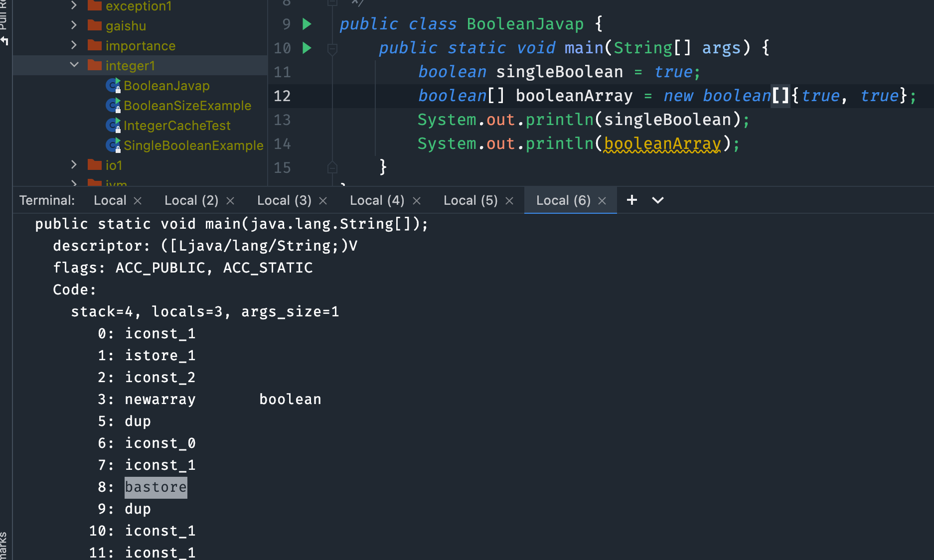Click the integer1 folder icon
Viewport: 934px width, 560px height.
point(95,65)
